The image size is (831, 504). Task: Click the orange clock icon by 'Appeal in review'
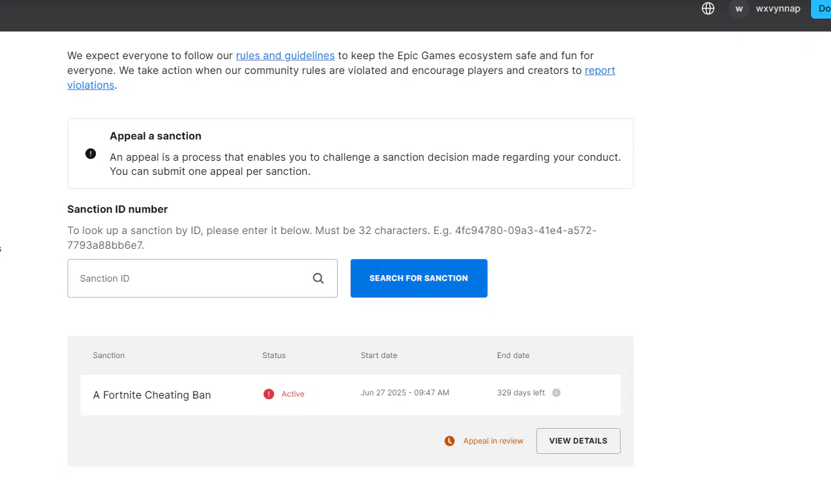coord(450,441)
